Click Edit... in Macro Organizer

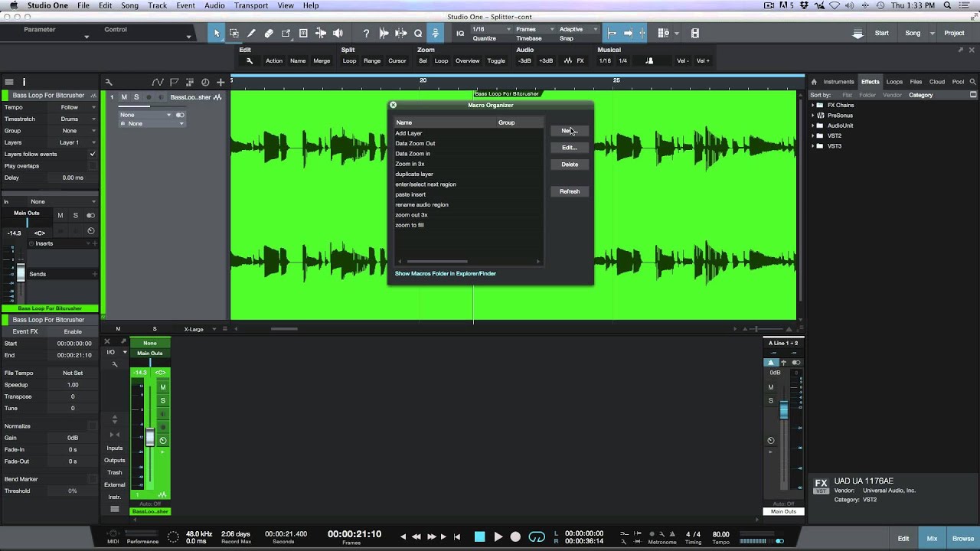(x=570, y=148)
